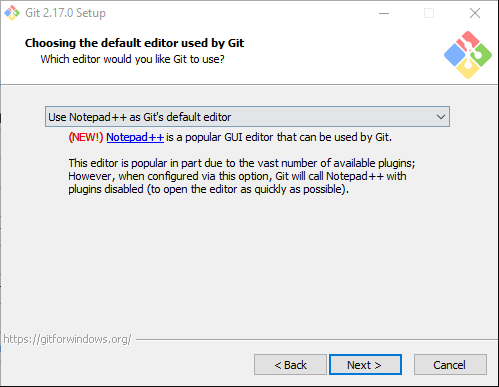Minimize the Git Setup window
Screen dimensions: 499x387
tap(384, 13)
